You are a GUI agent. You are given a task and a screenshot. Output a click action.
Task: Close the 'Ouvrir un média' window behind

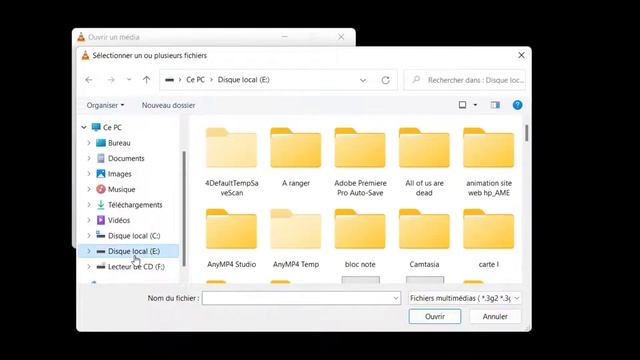coord(341,37)
